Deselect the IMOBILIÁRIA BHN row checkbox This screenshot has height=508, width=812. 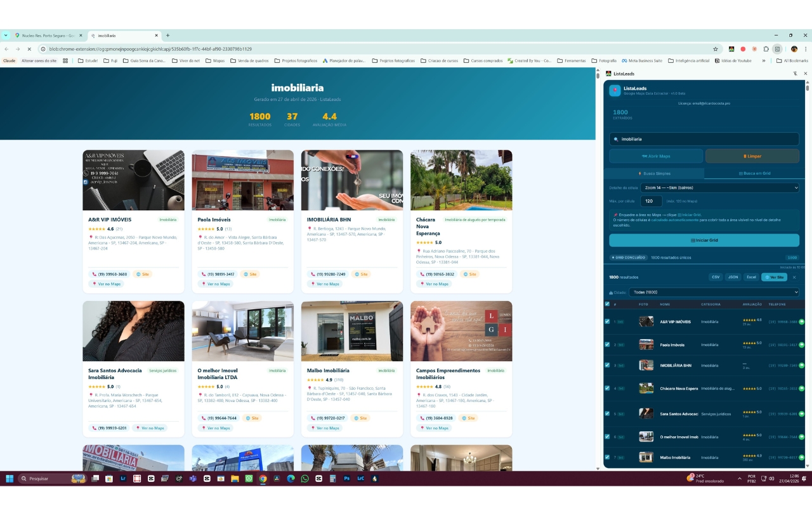pyautogui.click(x=607, y=366)
